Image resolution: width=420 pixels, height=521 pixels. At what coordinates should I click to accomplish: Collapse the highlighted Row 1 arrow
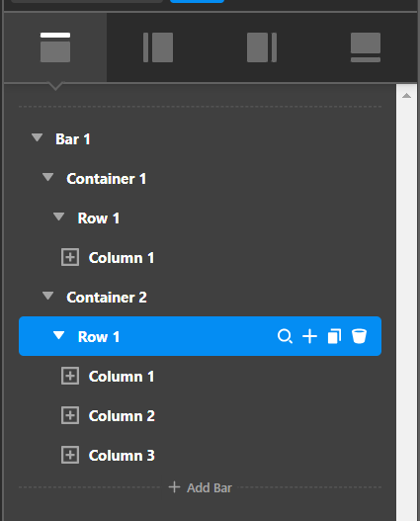tap(58, 335)
